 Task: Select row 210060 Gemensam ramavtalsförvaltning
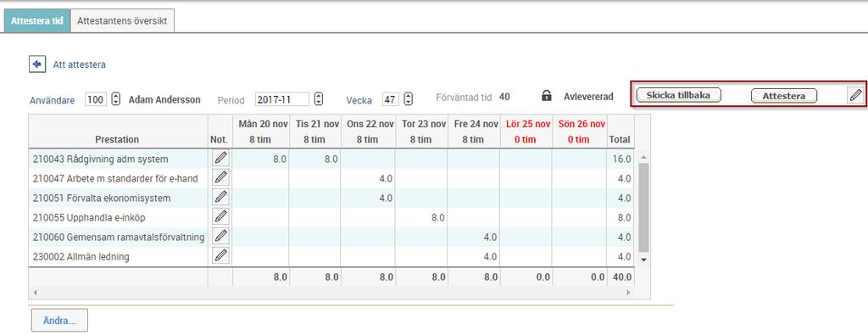pyautogui.click(x=331, y=237)
